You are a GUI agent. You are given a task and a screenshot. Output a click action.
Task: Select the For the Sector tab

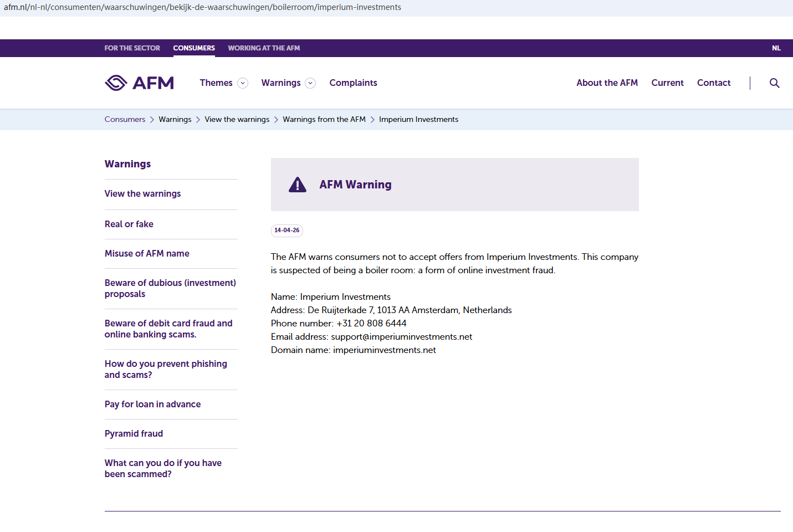coord(132,48)
